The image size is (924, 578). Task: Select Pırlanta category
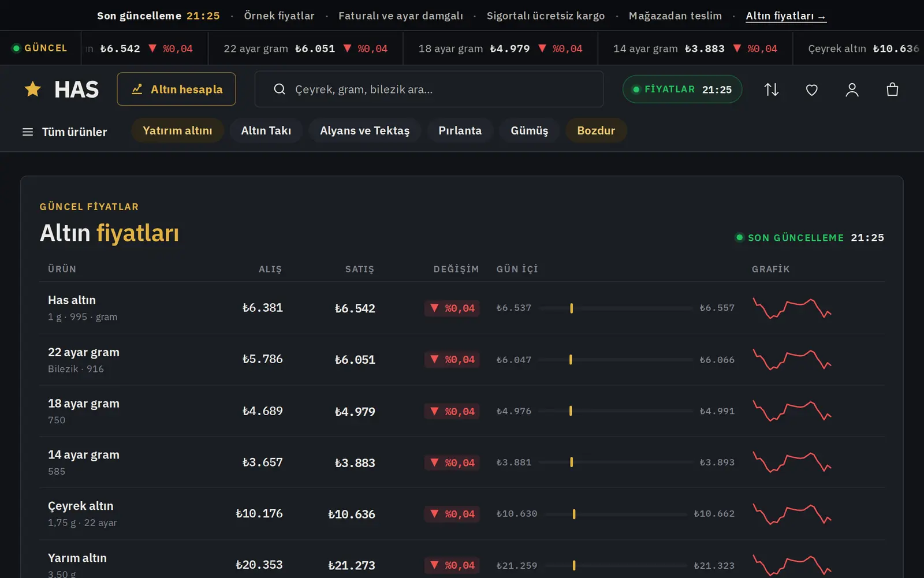460,130
